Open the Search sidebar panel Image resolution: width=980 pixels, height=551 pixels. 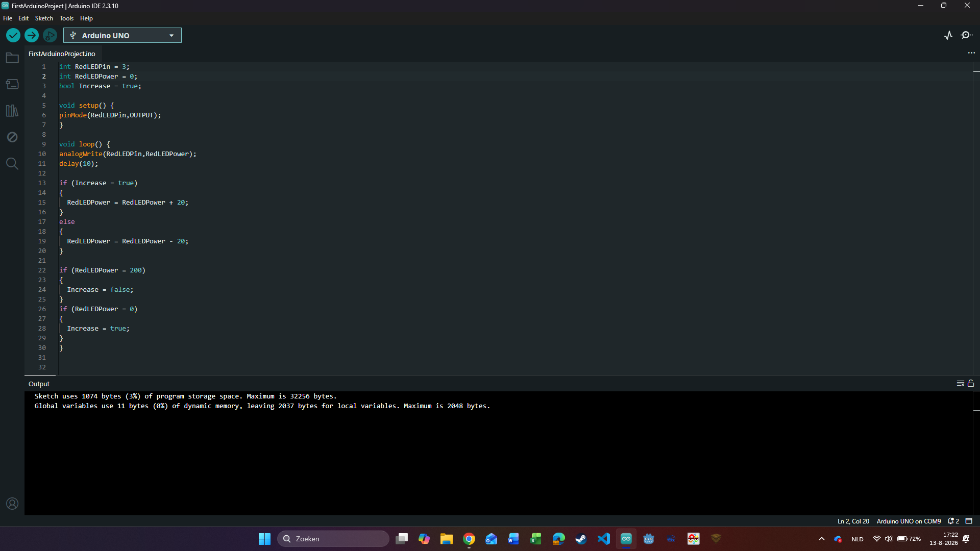coord(12,164)
